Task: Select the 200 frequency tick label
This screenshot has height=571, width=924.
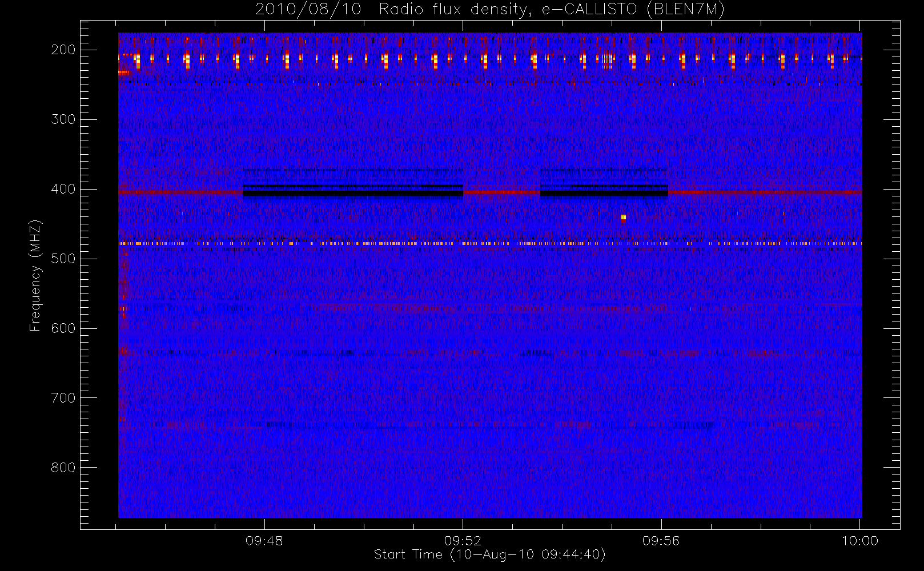Action: point(63,50)
